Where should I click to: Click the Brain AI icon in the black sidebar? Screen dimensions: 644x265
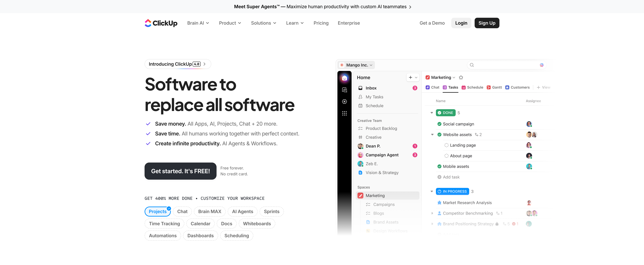[344, 101]
